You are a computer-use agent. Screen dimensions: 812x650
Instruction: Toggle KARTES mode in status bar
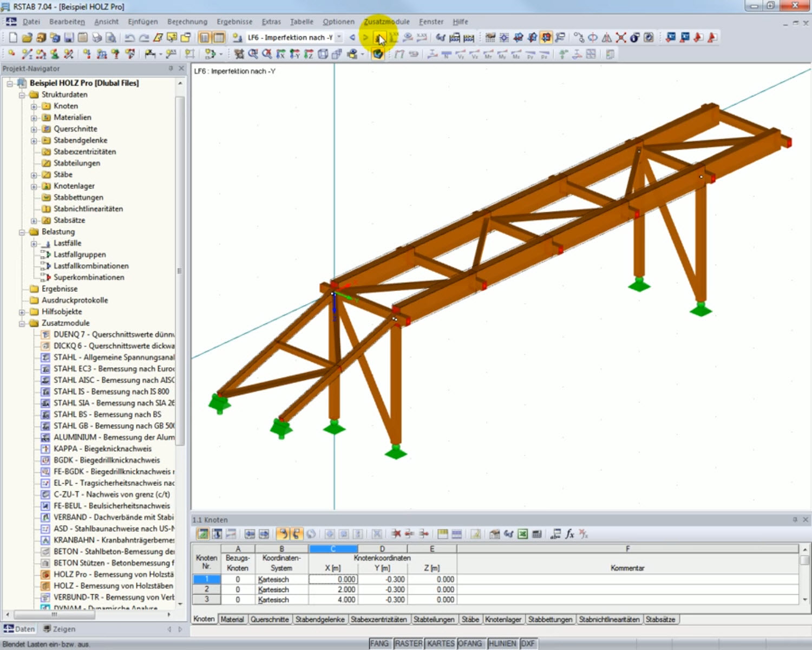[x=441, y=643]
